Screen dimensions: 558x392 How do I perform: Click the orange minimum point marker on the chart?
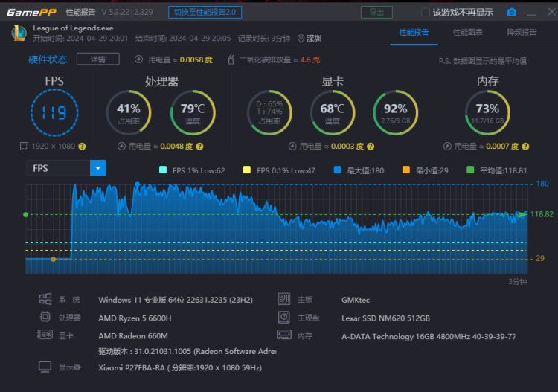(x=54, y=259)
